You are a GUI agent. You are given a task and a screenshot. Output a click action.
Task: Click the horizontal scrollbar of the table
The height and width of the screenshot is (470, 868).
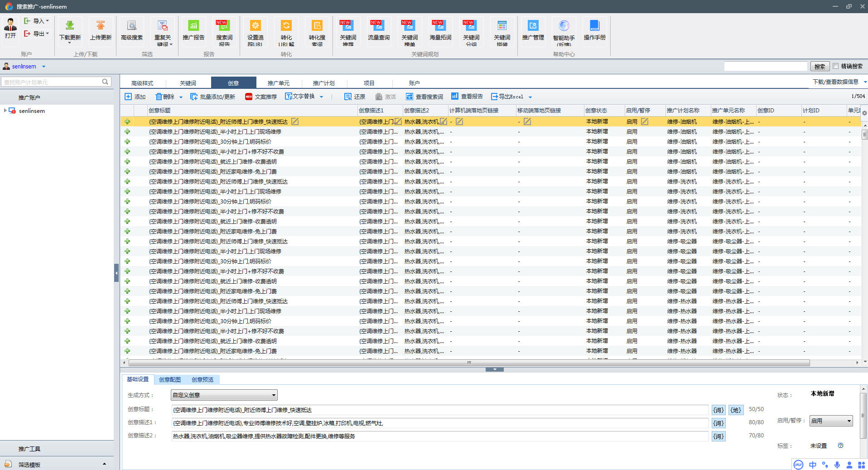click(x=468, y=363)
